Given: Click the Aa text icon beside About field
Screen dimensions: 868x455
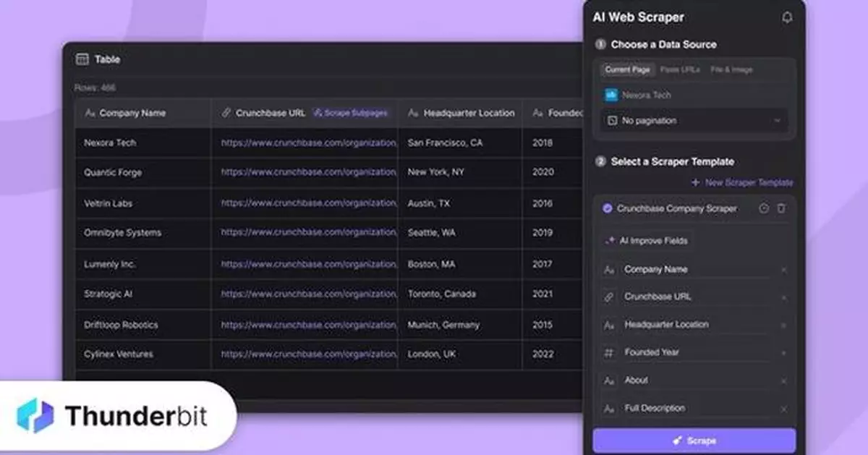Looking at the screenshot, I should pyautogui.click(x=610, y=380).
